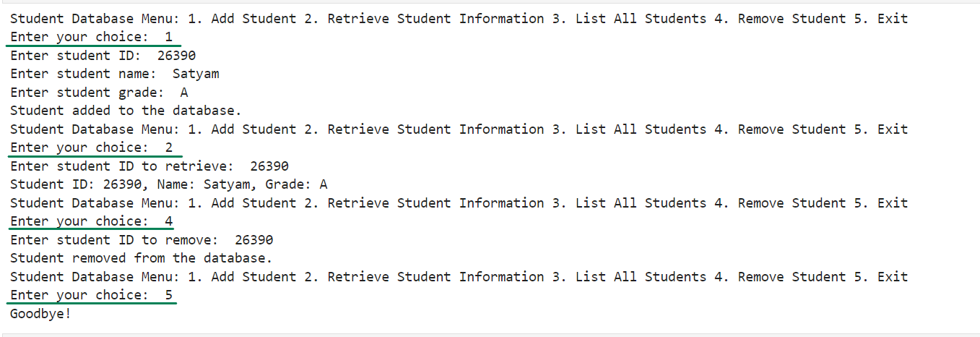Click the "Enter your choice: 4" line

[91, 221]
